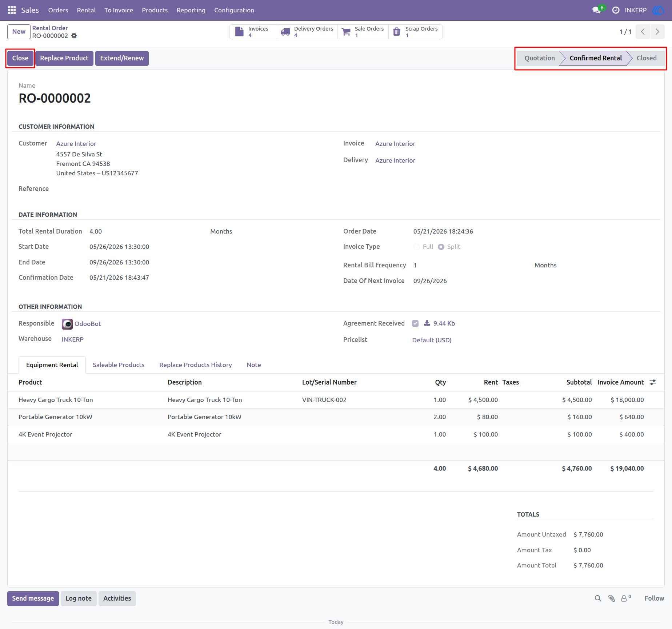Search messages with magnifier icon in chatter

pyautogui.click(x=598, y=598)
